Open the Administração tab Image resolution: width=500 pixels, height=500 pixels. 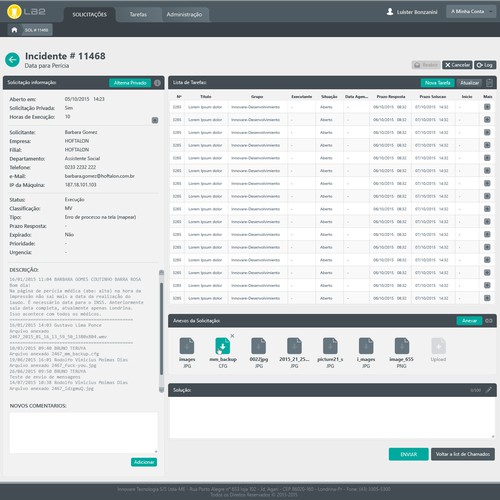184,14
